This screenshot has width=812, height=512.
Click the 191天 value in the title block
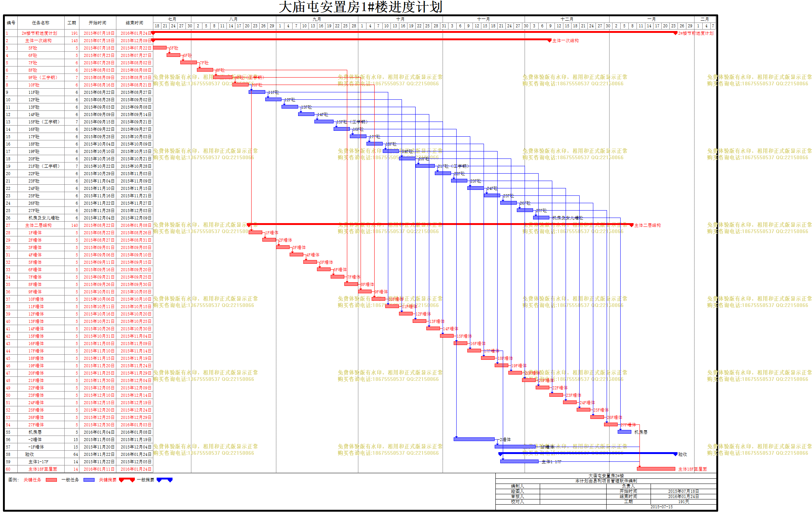pyautogui.click(x=684, y=502)
